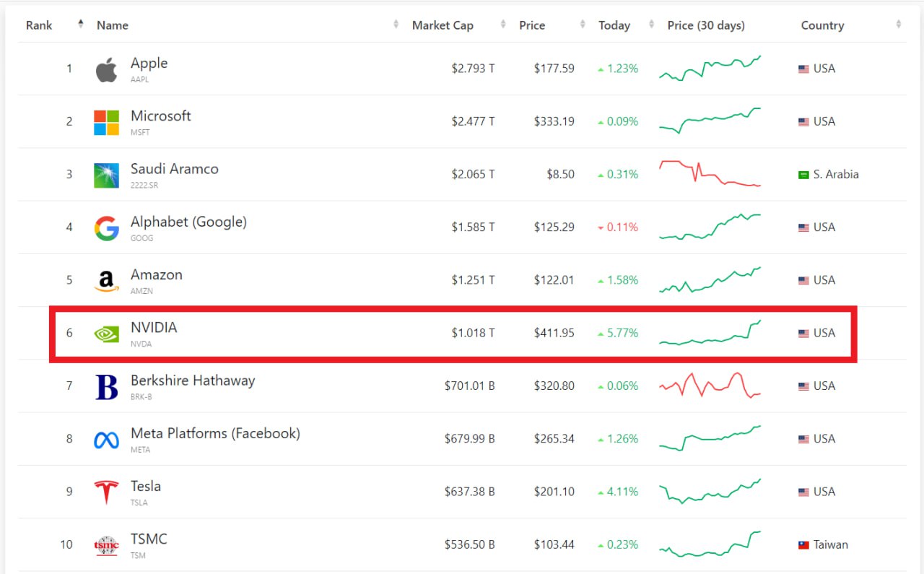The height and width of the screenshot is (574, 924).
Task: Click the NVIDIA green logo
Action: click(106, 334)
